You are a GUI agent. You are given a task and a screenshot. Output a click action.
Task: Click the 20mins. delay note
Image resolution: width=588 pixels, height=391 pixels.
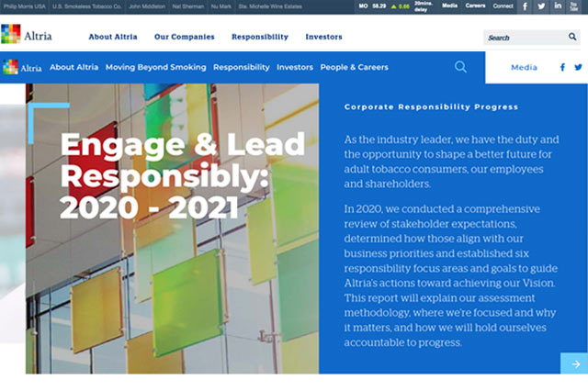click(423, 6)
